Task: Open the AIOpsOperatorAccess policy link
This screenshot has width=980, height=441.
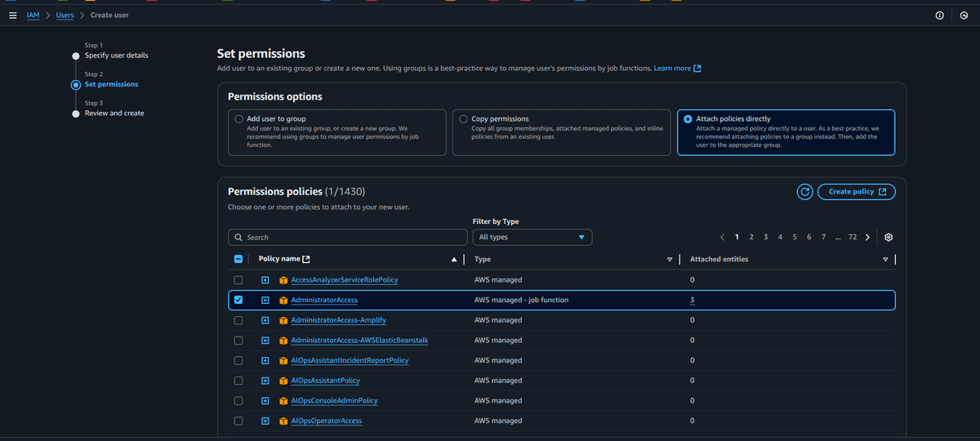Action: [326, 421]
